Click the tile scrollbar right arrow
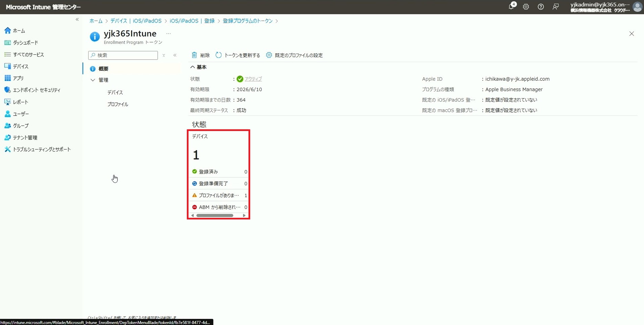Image resolution: width=644 pixels, height=325 pixels. (x=244, y=215)
